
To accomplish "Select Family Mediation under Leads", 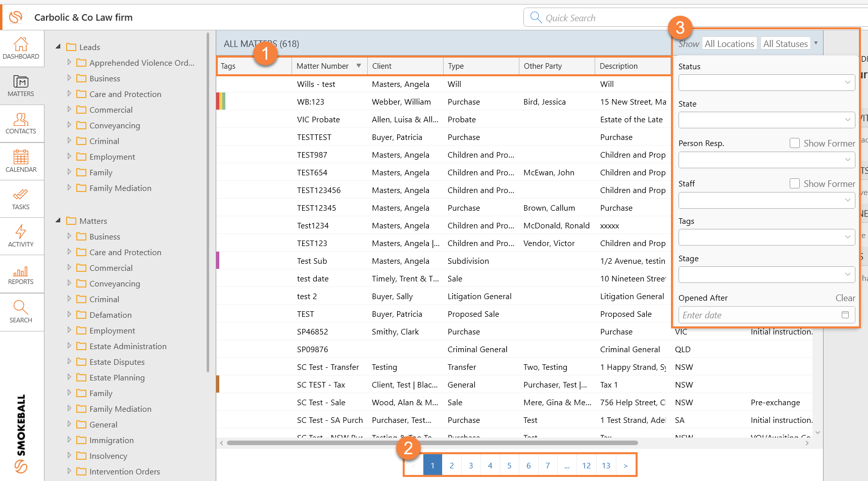I will point(120,188).
